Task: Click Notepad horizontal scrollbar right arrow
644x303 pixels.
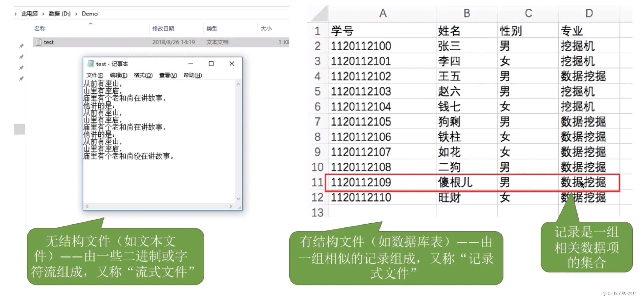Action: pyautogui.click(x=231, y=206)
